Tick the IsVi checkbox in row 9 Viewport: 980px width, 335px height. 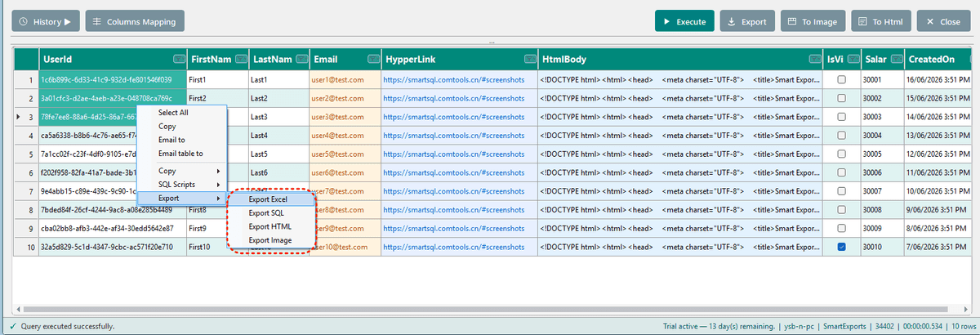841,228
